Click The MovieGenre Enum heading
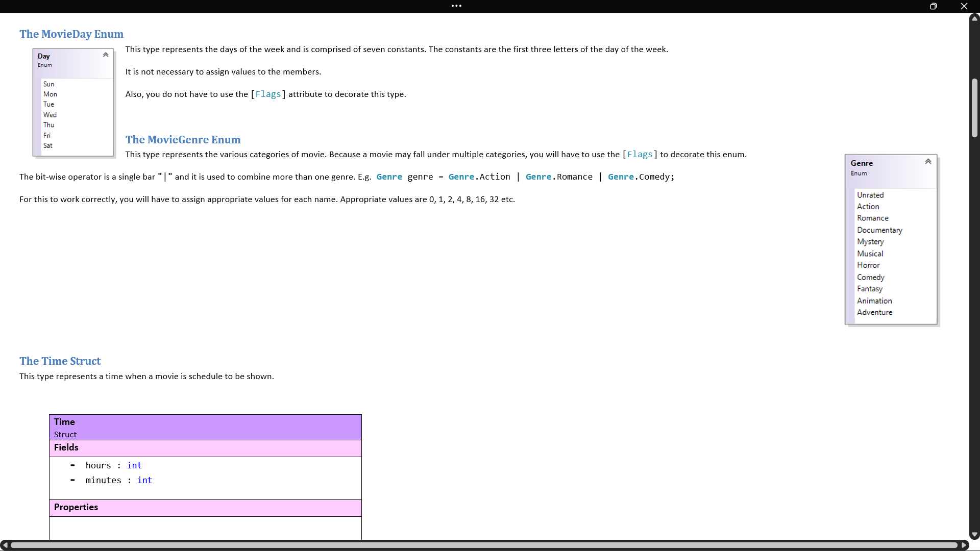The height and width of the screenshot is (551, 980). (183, 140)
